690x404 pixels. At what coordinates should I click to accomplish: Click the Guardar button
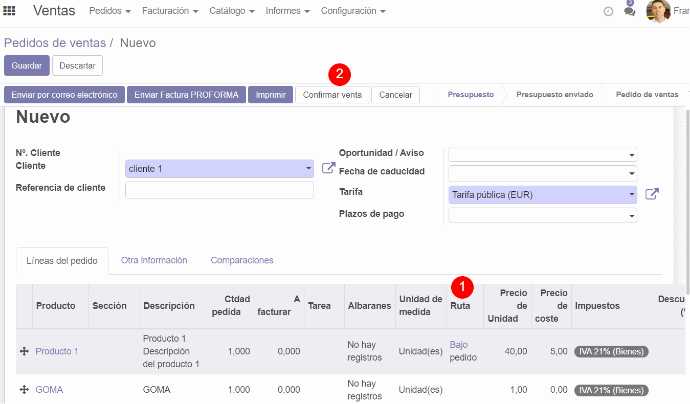[x=26, y=65]
